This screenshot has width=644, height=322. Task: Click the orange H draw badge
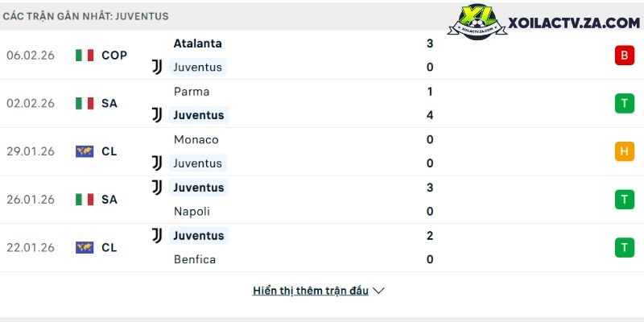[624, 151]
